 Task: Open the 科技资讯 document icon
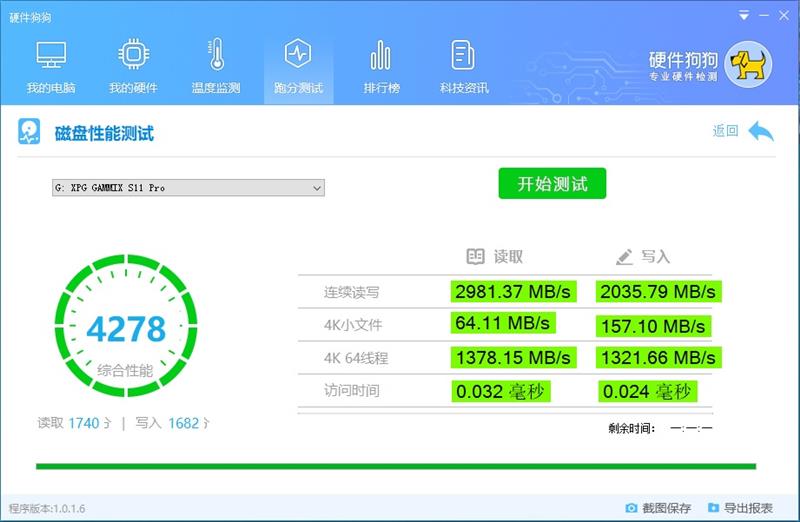click(463, 55)
